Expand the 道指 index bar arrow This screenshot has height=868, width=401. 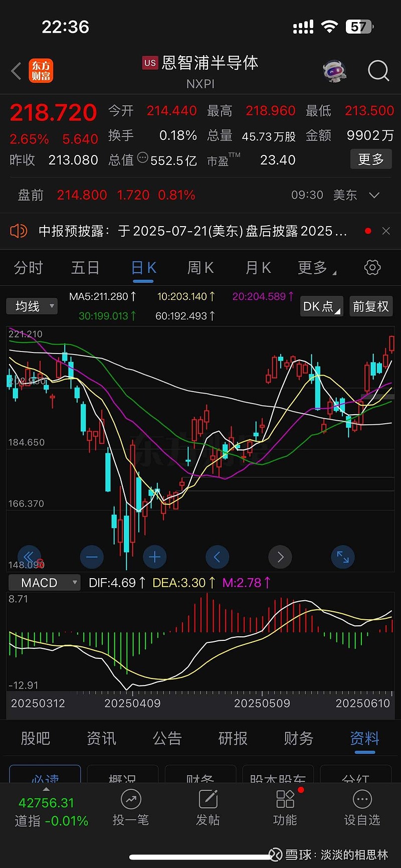click(47, 789)
